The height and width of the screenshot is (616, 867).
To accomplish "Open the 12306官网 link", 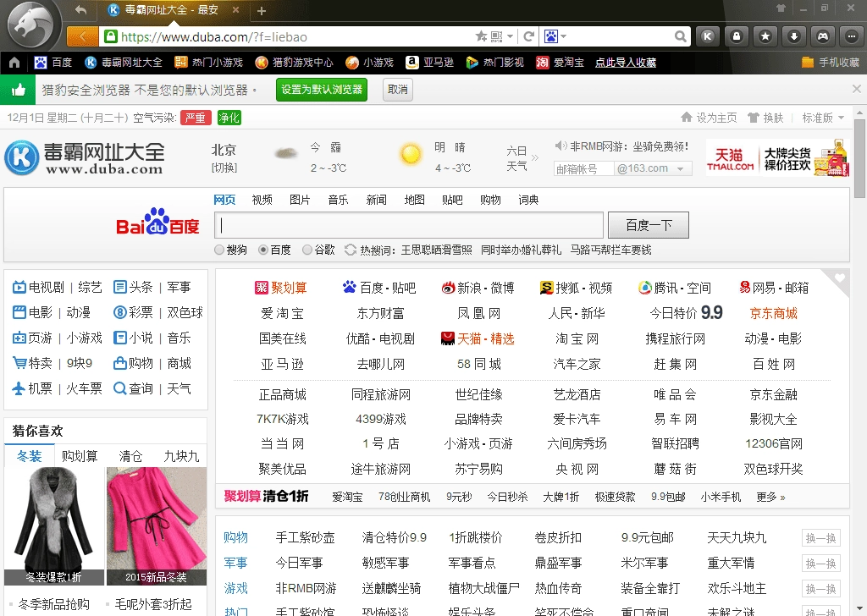I will coord(774,443).
